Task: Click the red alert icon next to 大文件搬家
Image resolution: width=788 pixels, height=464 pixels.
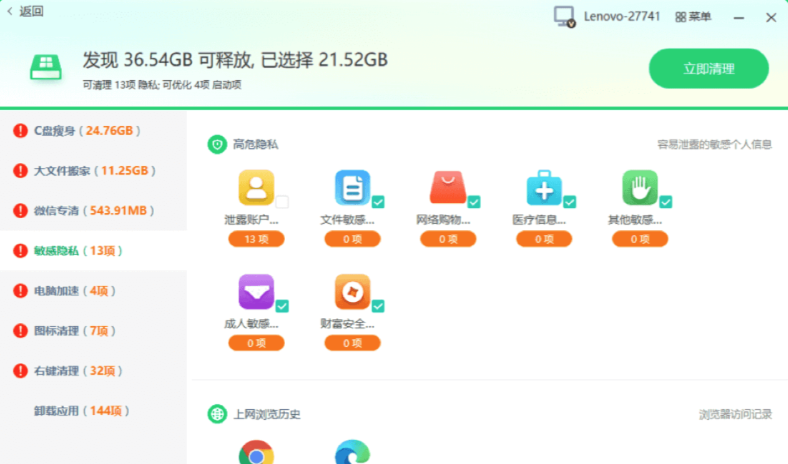Action: (x=20, y=171)
